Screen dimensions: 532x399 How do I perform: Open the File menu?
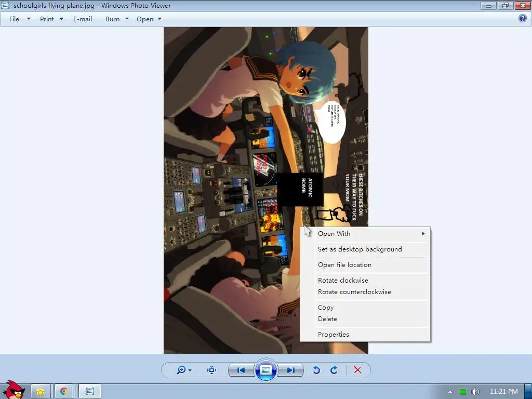[x=14, y=19]
